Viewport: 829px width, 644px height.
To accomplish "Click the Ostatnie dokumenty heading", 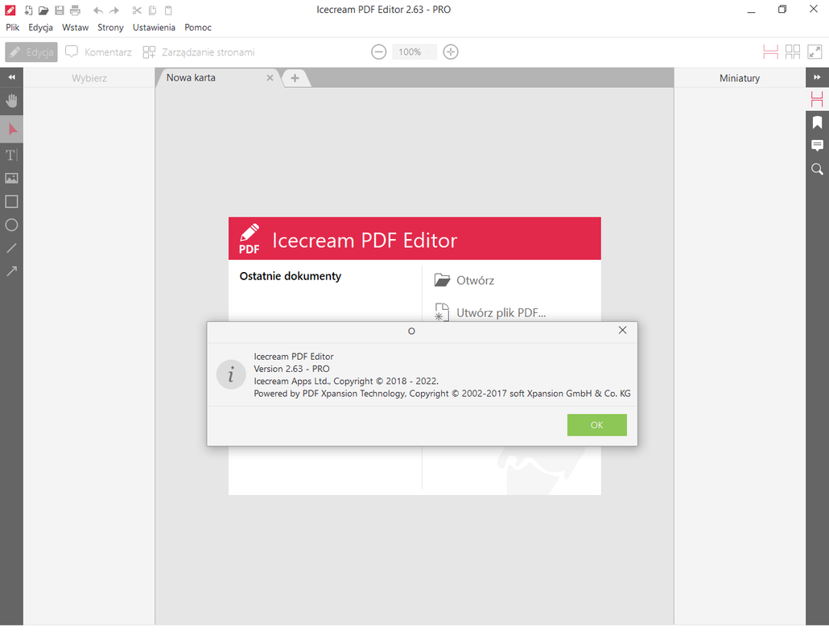I will point(291,276).
